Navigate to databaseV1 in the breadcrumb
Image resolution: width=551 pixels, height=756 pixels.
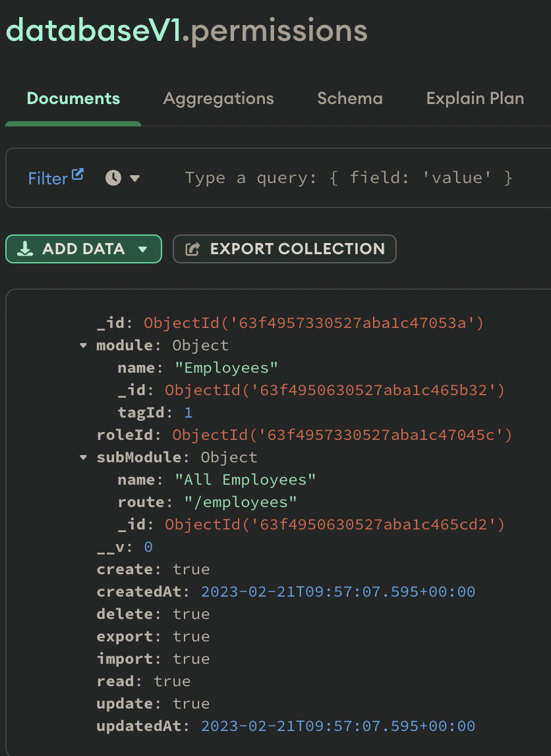click(93, 30)
